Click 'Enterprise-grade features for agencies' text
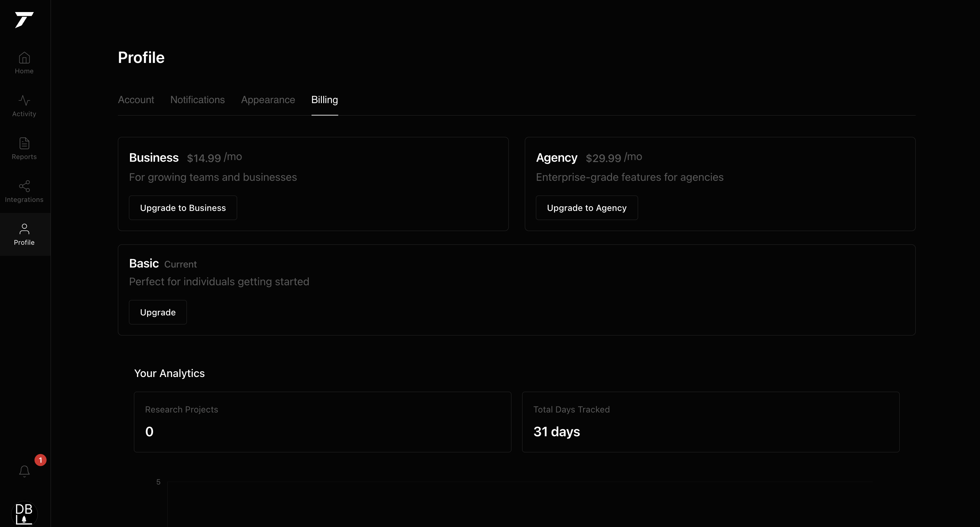 (630, 177)
